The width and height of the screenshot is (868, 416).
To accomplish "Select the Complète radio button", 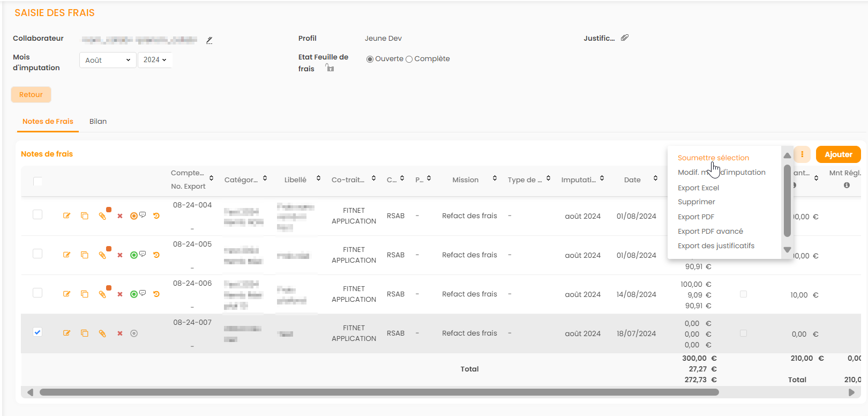I will coord(409,60).
